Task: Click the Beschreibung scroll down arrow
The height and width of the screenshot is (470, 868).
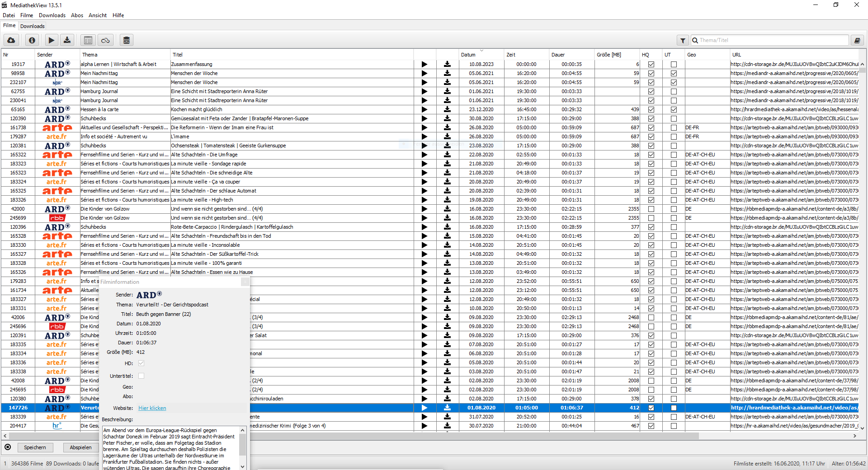Action: click(x=243, y=466)
